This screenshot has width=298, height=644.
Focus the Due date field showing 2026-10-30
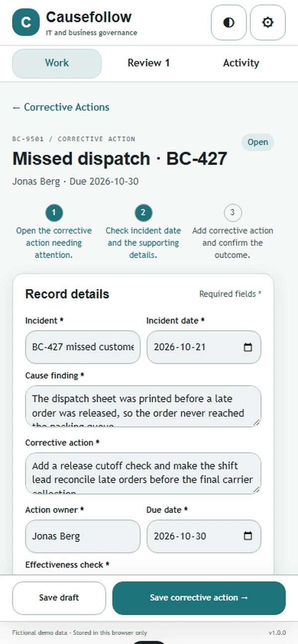pyautogui.click(x=204, y=536)
